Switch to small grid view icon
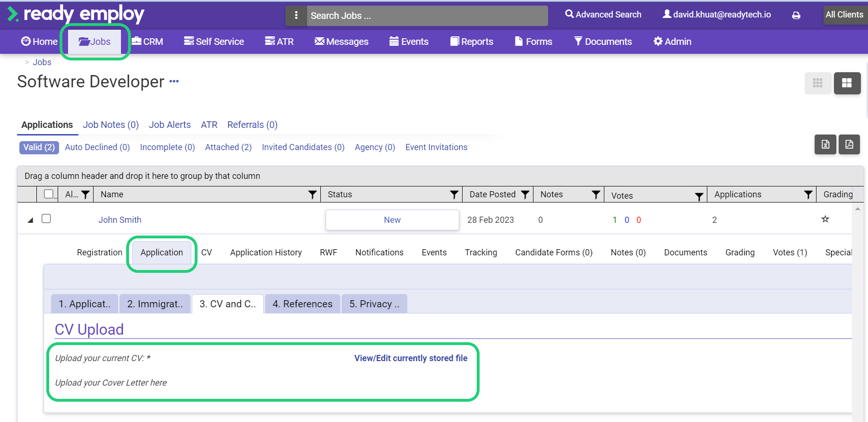The image size is (868, 422). tap(818, 83)
